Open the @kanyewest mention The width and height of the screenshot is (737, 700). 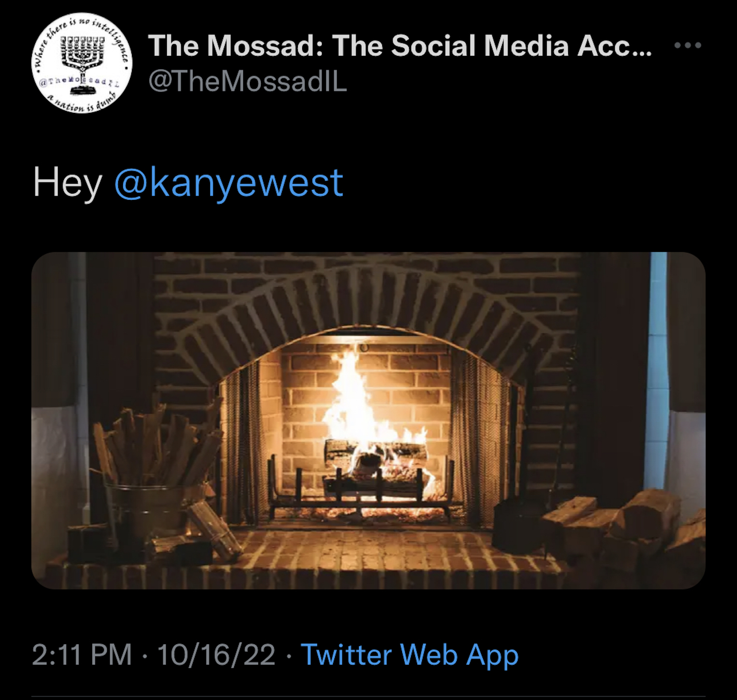(x=228, y=183)
